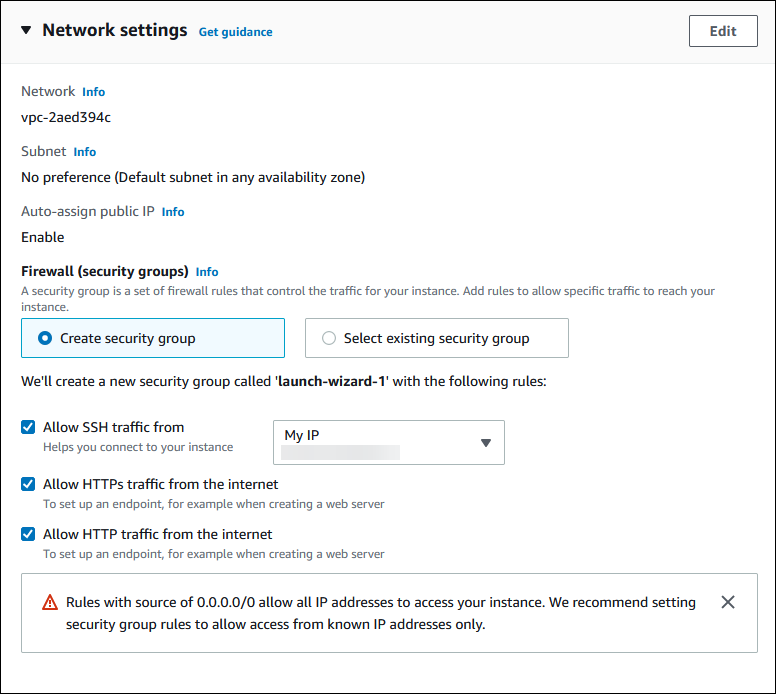Open Info link next to Network
This screenshot has height=694, width=776.
(x=93, y=92)
